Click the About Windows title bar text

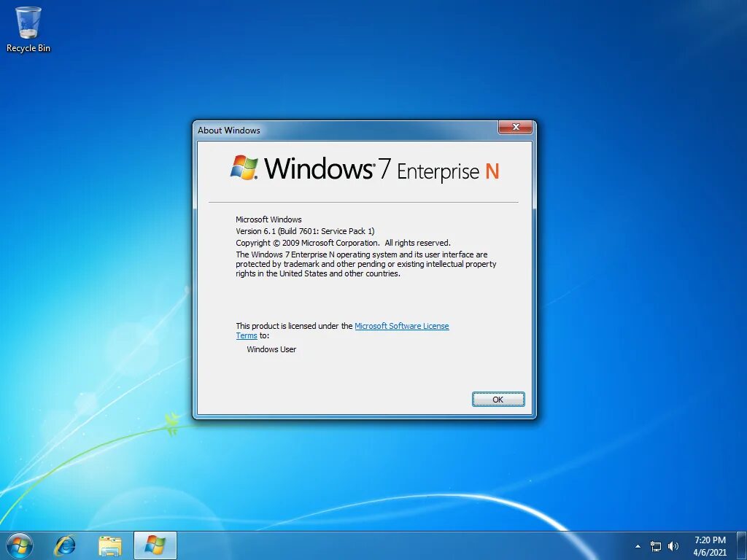tap(228, 131)
